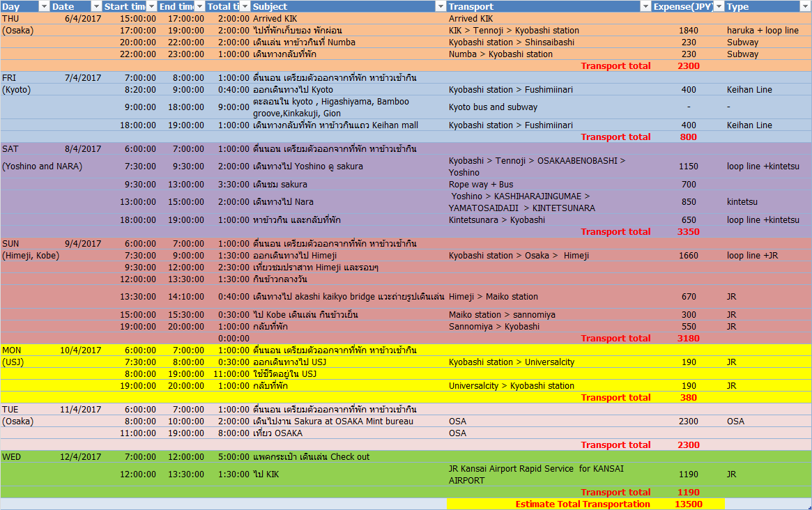The width and height of the screenshot is (812, 510).
Task: Click the end time cell '14:10:00'
Action: [186, 297]
